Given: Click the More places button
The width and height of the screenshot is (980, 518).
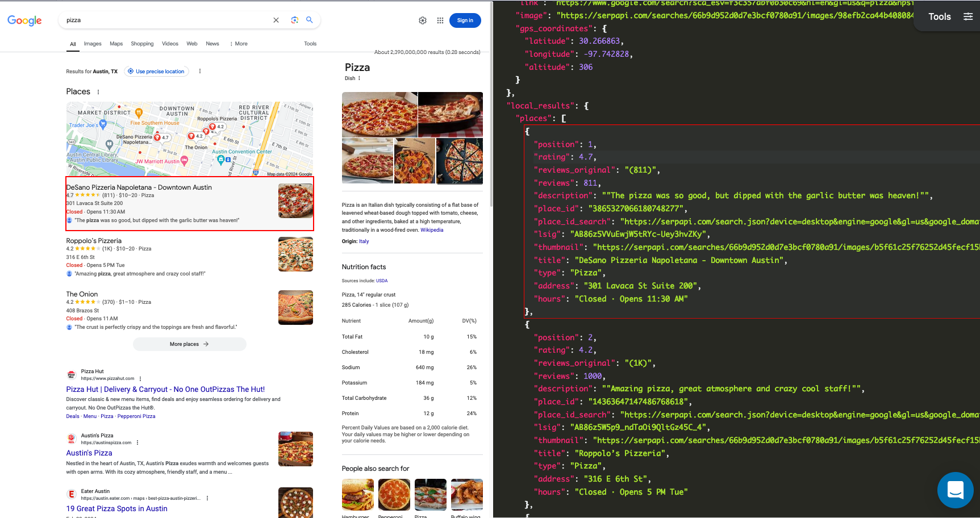Looking at the screenshot, I should click(x=190, y=344).
